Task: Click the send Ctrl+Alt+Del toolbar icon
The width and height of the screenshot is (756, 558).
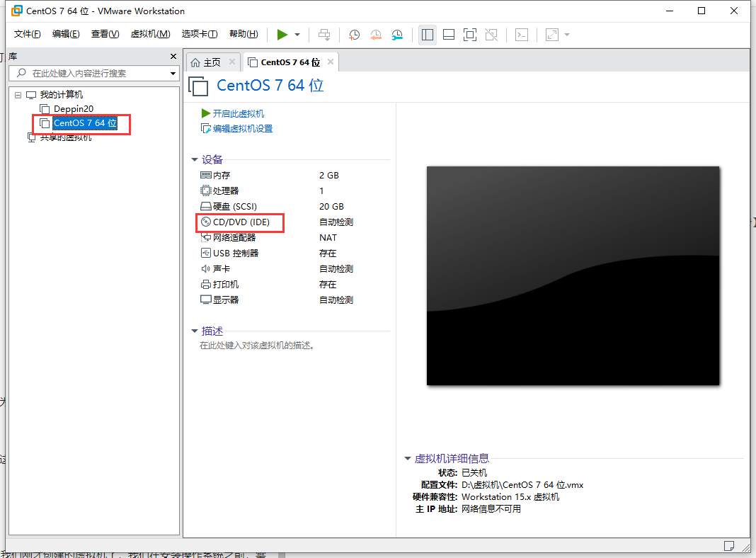Action: [324, 35]
